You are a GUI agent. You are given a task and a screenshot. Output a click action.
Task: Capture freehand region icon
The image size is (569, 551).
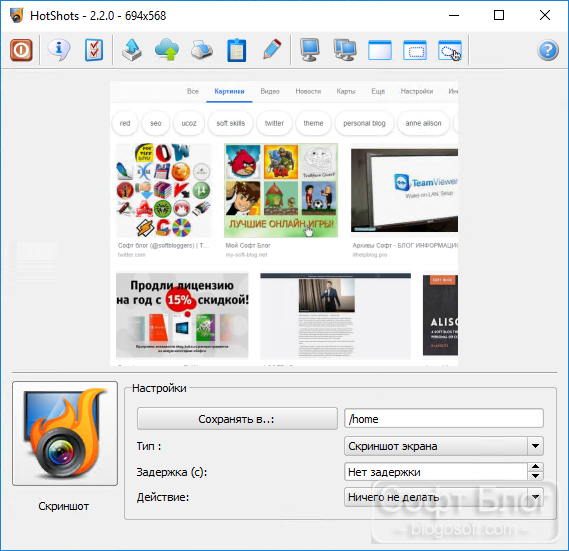tap(450, 50)
